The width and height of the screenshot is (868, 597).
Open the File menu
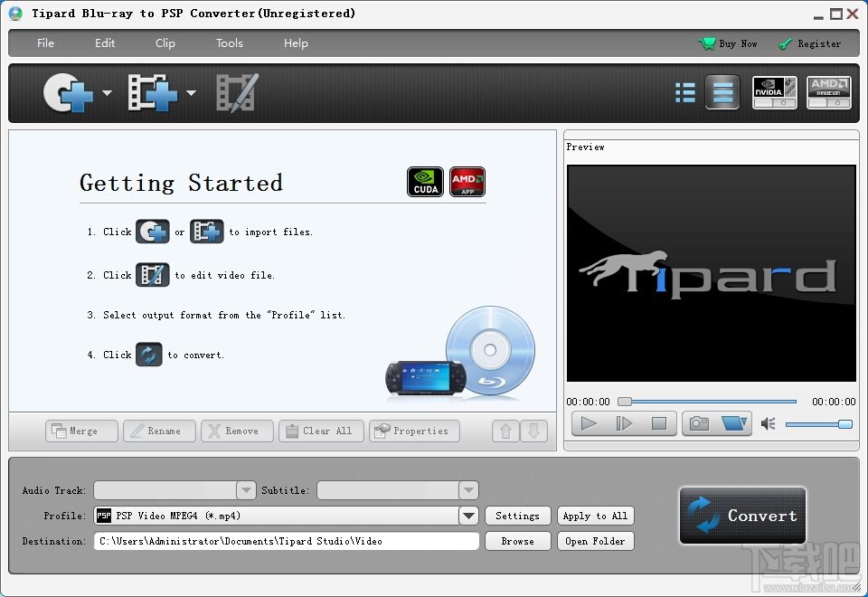pyautogui.click(x=45, y=43)
